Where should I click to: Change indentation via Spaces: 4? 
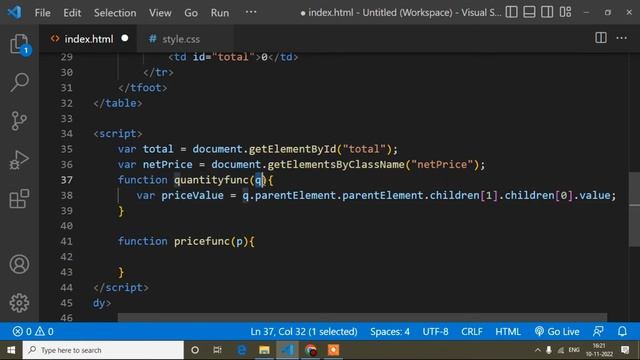coord(390,331)
